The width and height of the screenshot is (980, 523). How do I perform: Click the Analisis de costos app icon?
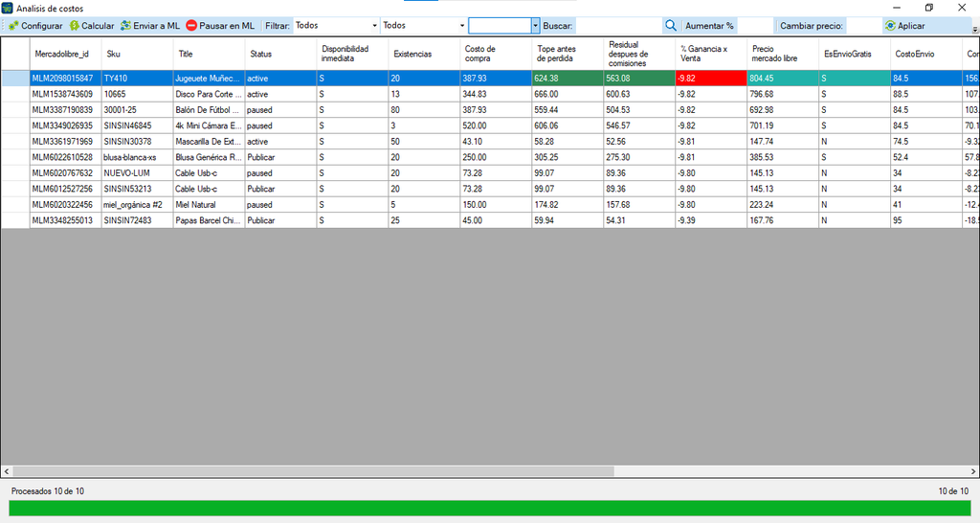[7, 8]
